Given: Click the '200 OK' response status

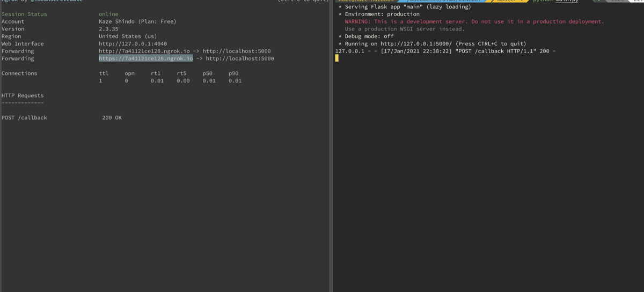Looking at the screenshot, I should [112, 118].
